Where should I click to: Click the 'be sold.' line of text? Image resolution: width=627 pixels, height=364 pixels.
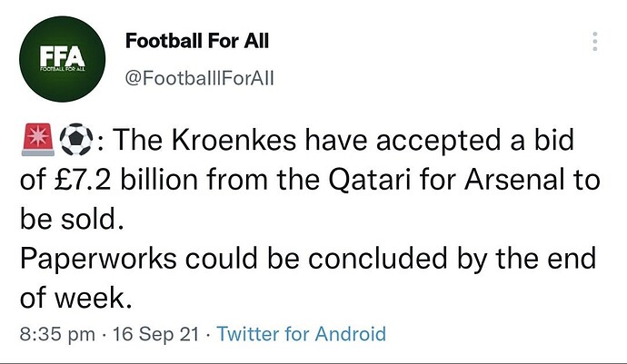(72, 219)
